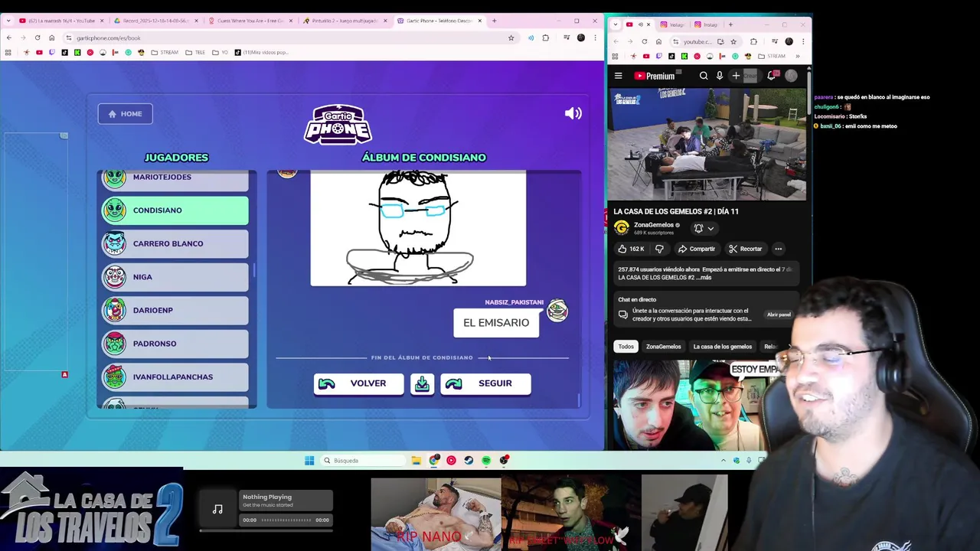
Task: Open YouTube notifications bell in header
Action: [x=772, y=76]
